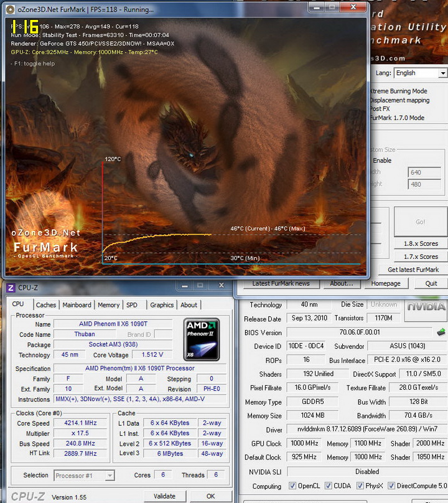Click the Latest FurMark news button
Screen dimensions: 448x503
click(281, 283)
